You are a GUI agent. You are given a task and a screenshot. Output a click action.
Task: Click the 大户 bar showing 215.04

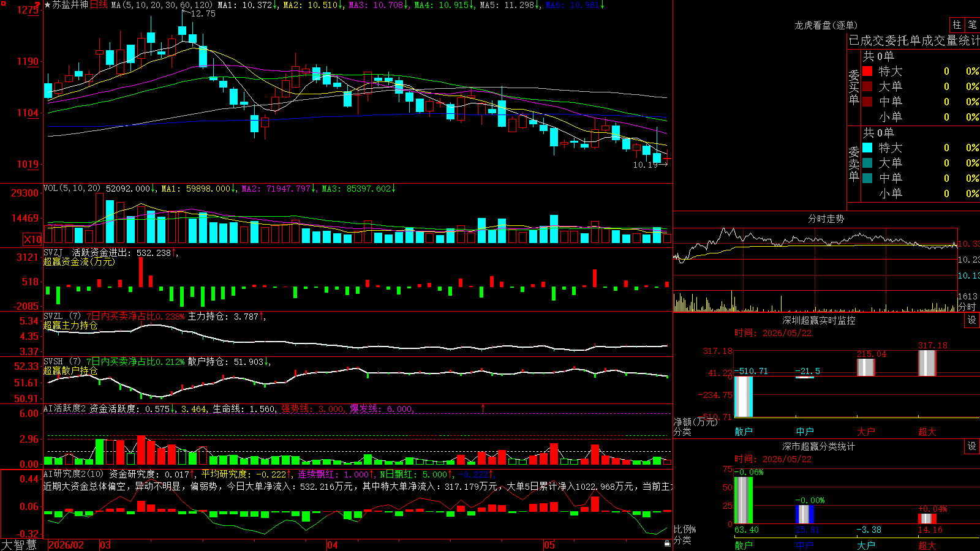click(866, 367)
